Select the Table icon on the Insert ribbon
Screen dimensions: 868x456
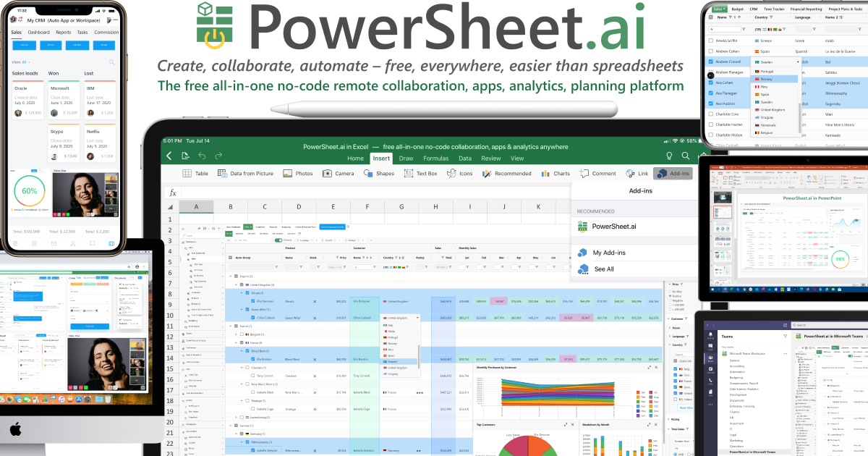pyautogui.click(x=187, y=173)
